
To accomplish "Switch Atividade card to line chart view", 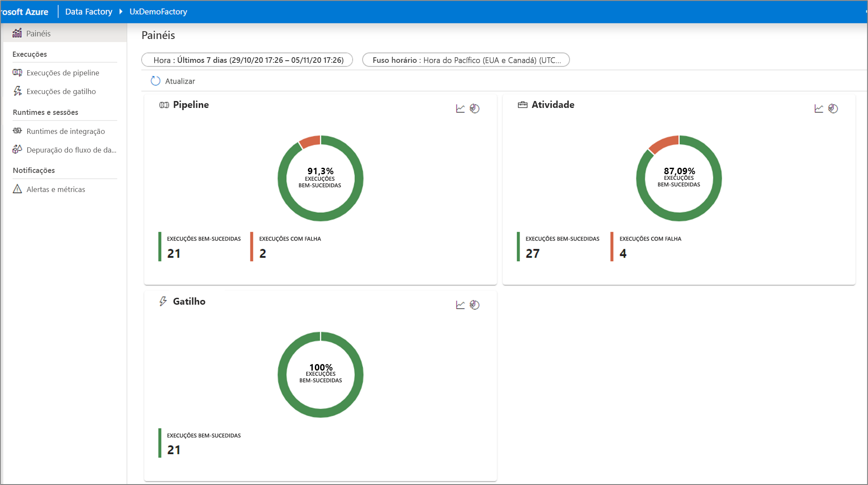I will point(819,108).
